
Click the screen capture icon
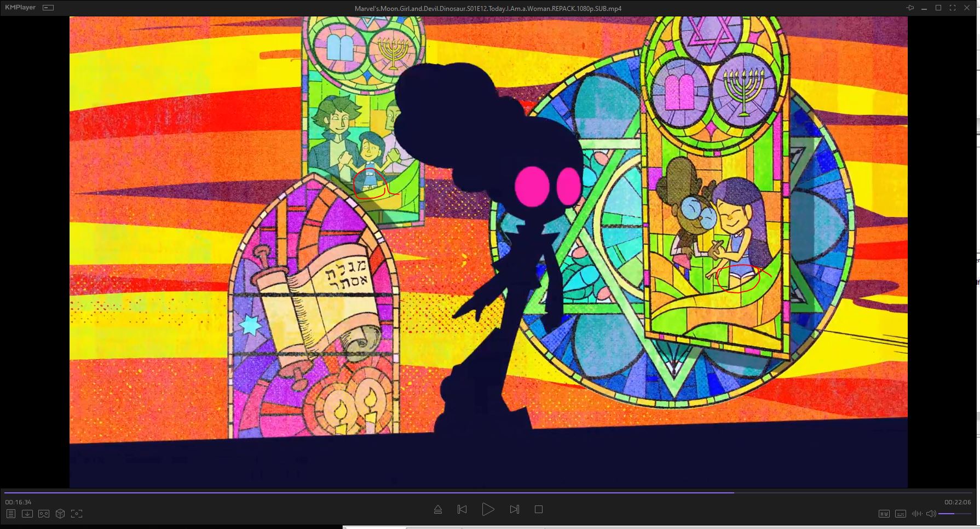point(77,514)
